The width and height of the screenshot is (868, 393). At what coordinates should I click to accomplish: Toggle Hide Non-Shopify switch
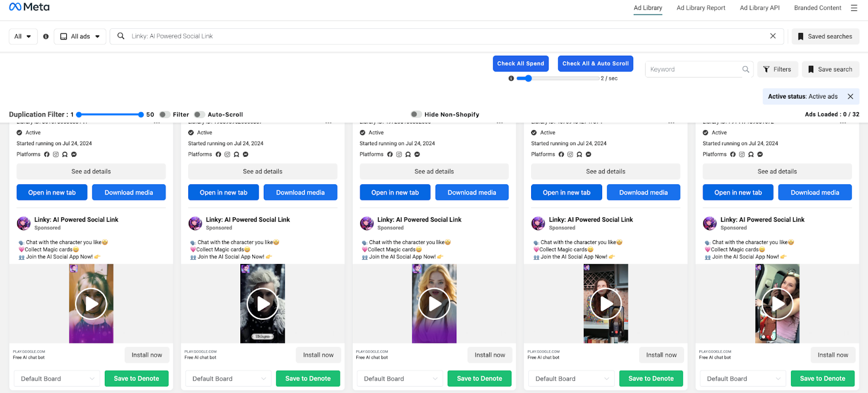(416, 114)
